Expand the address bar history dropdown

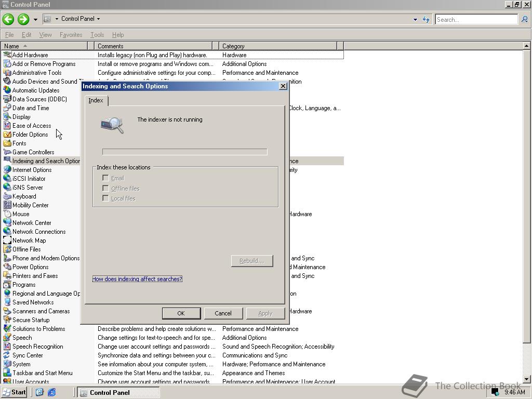tap(415, 19)
